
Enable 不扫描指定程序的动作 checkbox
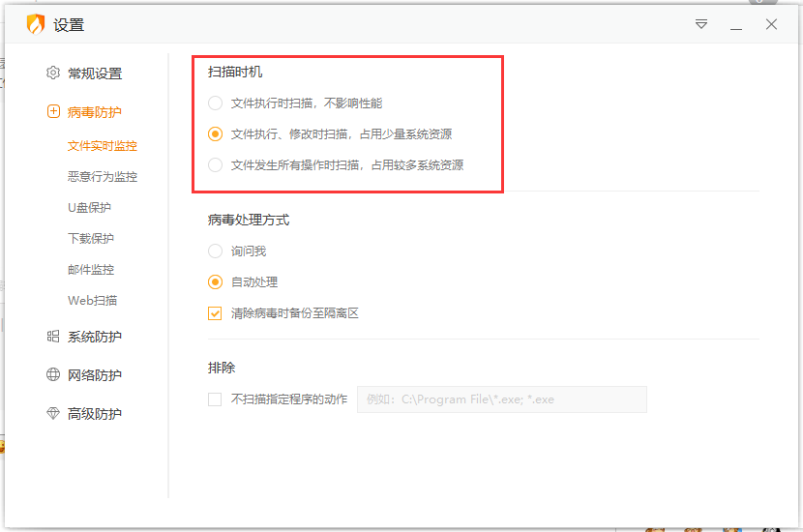[x=215, y=399]
